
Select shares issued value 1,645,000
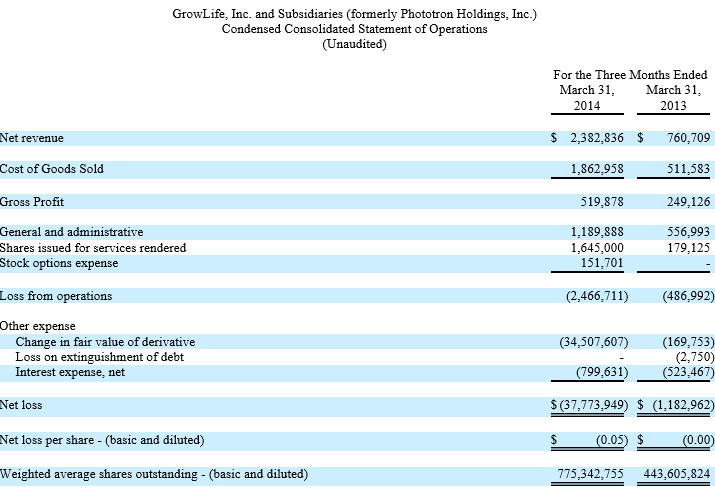597,248
